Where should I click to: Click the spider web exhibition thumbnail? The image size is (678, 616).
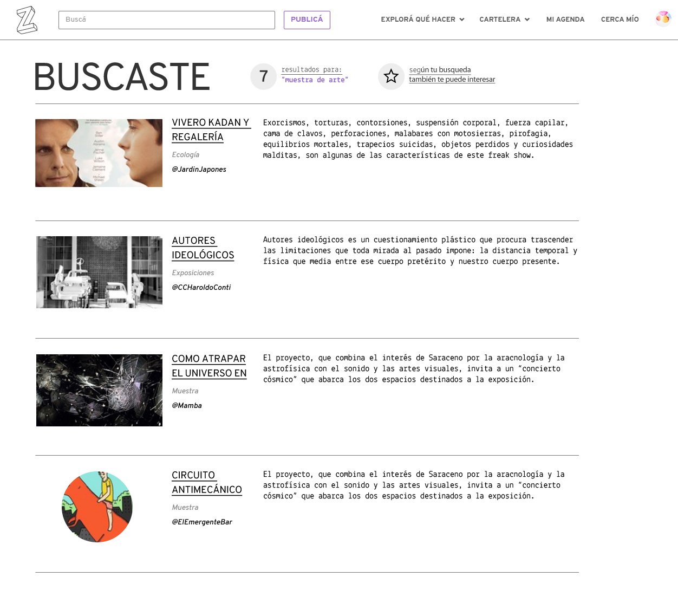(99, 390)
